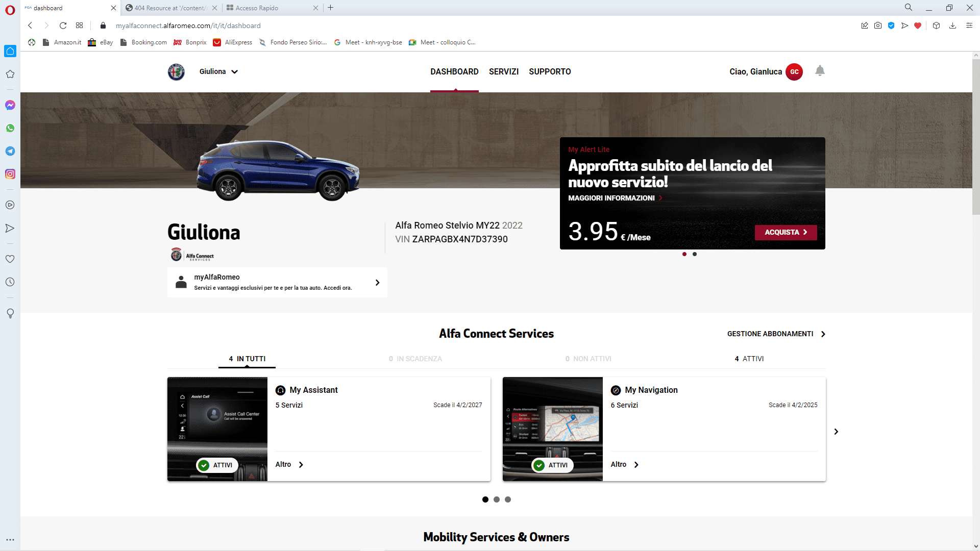Take snapshot with camera icon in address bar
This screenshot has width=980, height=551.
click(x=877, y=26)
